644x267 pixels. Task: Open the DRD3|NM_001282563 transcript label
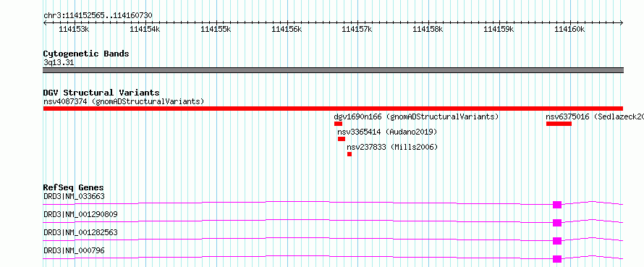(x=80, y=232)
